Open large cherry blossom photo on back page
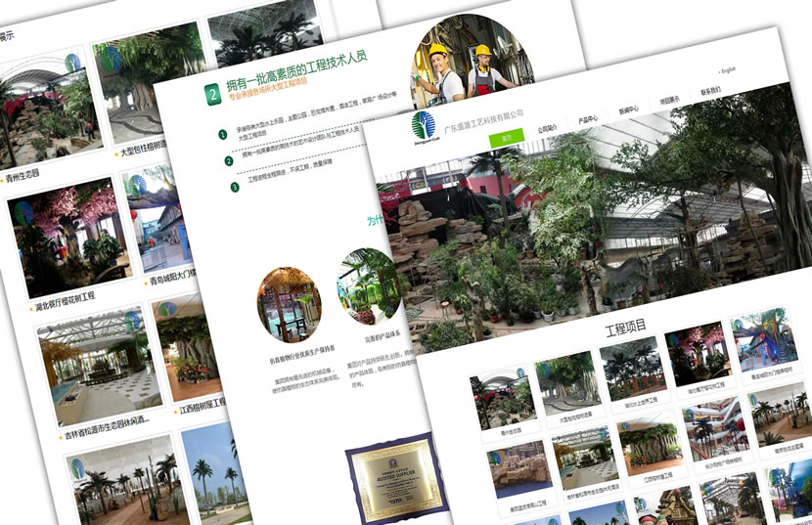The width and height of the screenshot is (812, 525). 68,238
